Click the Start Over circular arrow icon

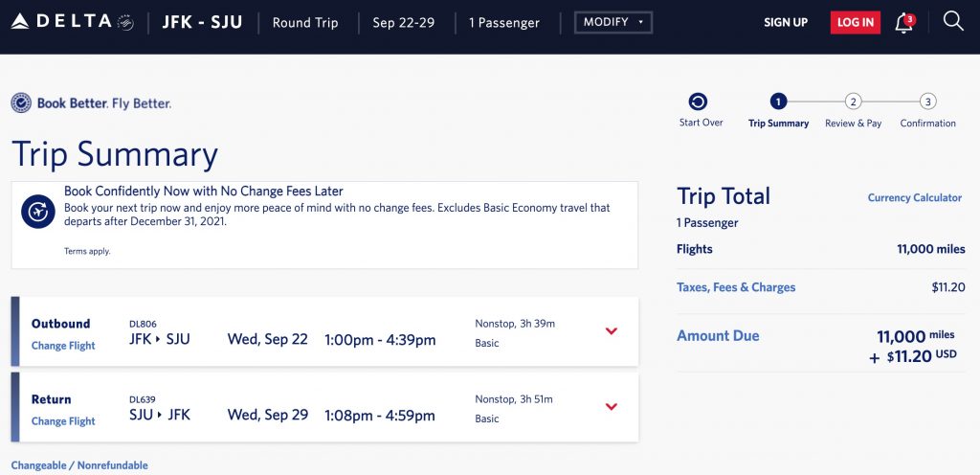(x=698, y=102)
